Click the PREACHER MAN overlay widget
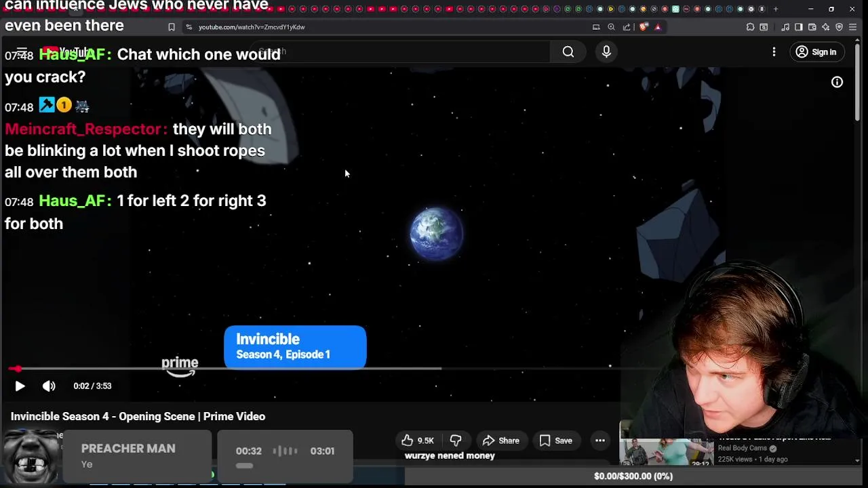The image size is (868, 488). [136, 456]
